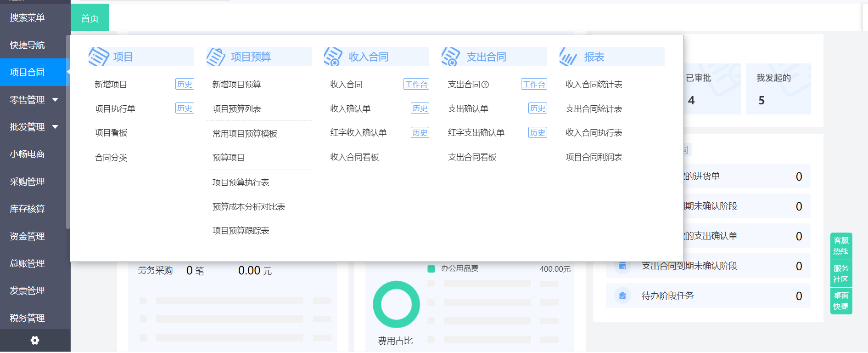Screen dimensions: 868x353
Task: Open 资金管理 sidebar item
Action: (27, 236)
